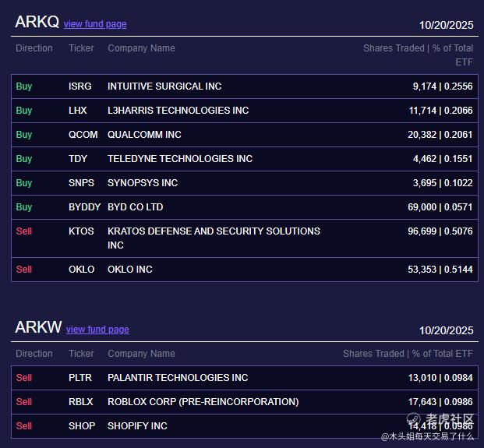Open the ARKQ view fund page link
Screen dimensions: 484x448
95,24
